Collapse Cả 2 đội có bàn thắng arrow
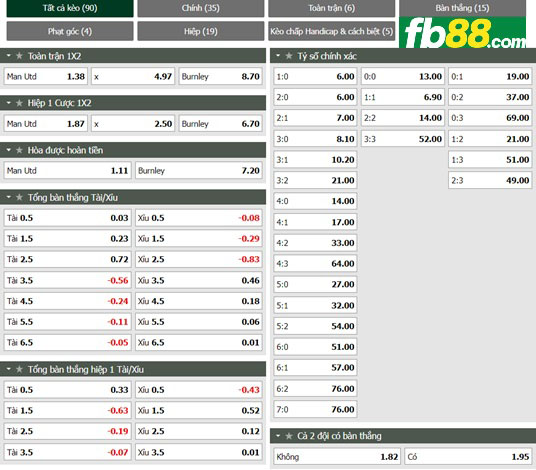Image resolution: width=536 pixels, height=470 pixels. (278, 435)
